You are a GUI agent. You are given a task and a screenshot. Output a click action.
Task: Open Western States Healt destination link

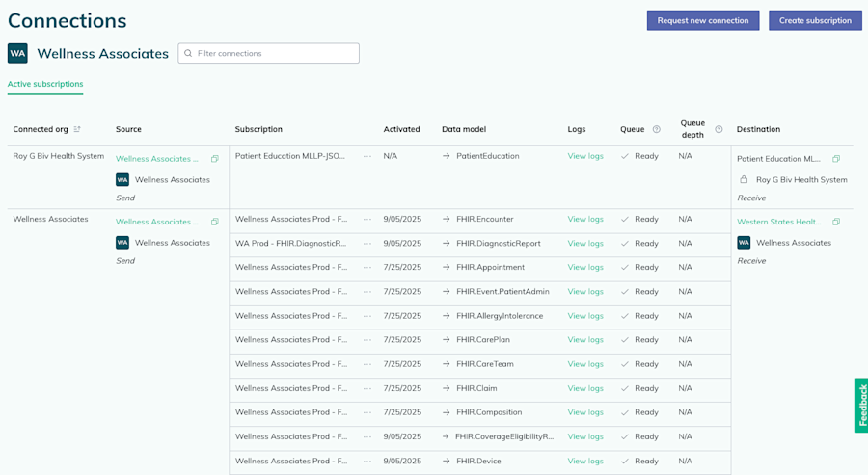779,222
